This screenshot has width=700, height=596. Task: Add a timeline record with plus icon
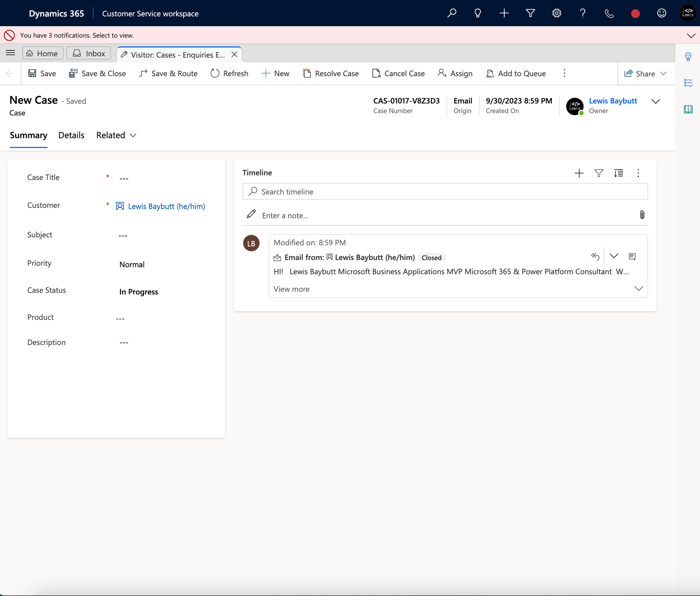(x=579, y=173)
